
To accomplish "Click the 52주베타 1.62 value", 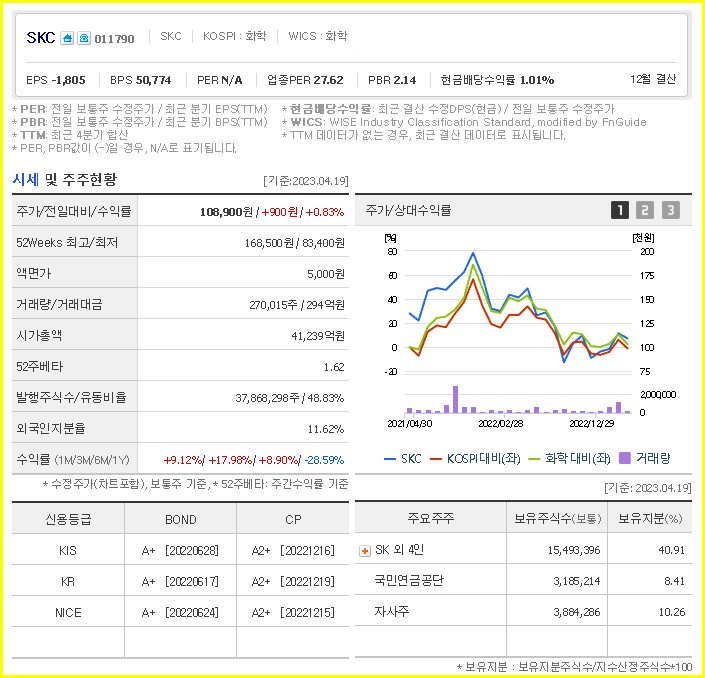I will point(334,367).
